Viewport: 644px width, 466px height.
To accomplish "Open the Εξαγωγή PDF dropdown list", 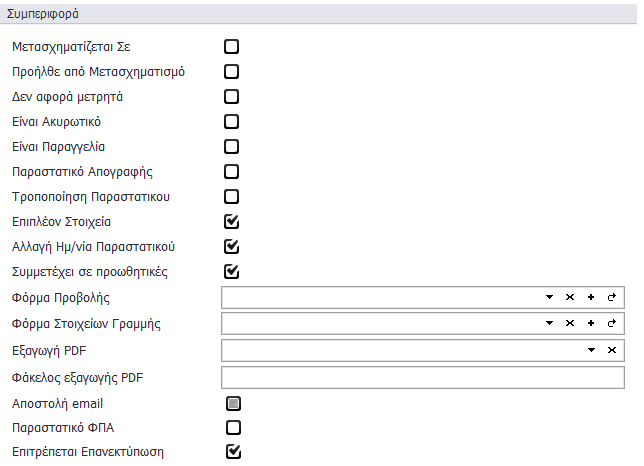I will [x=591, y=349].
